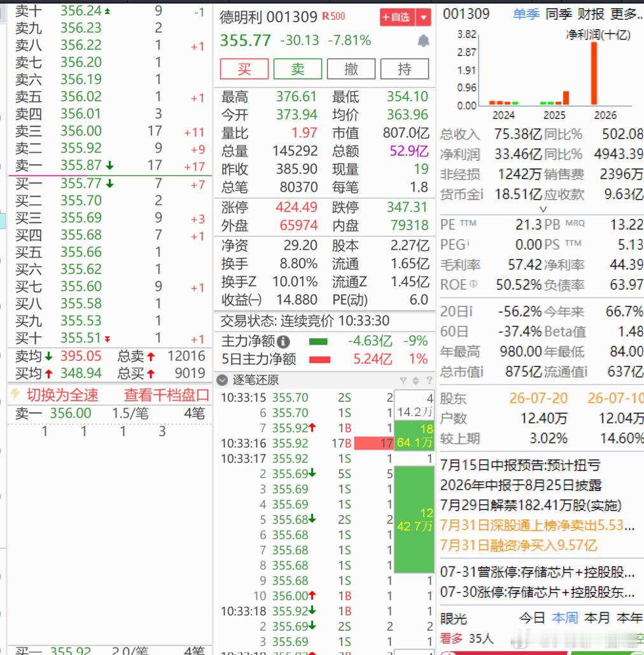
Task: Toggle 切换为全速 full speed mode
Action: 62,395
